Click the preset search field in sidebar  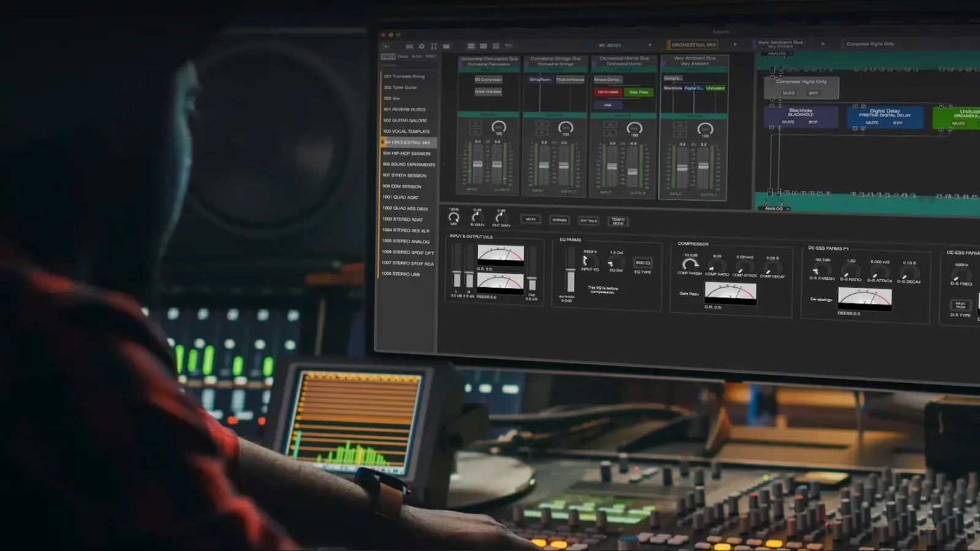click(x=409, y=65)
